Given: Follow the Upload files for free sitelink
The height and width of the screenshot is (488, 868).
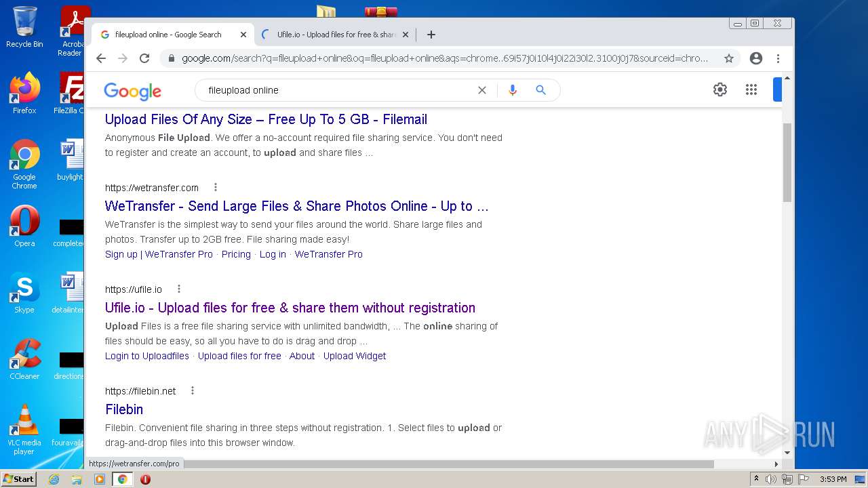Looking at the screenshot, I should tap(239, 356).
